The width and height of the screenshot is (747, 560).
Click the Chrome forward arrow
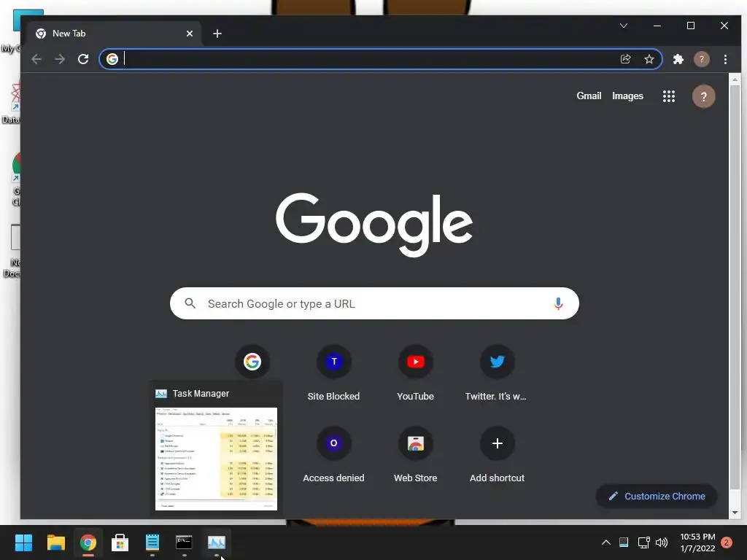click(60, 59)
